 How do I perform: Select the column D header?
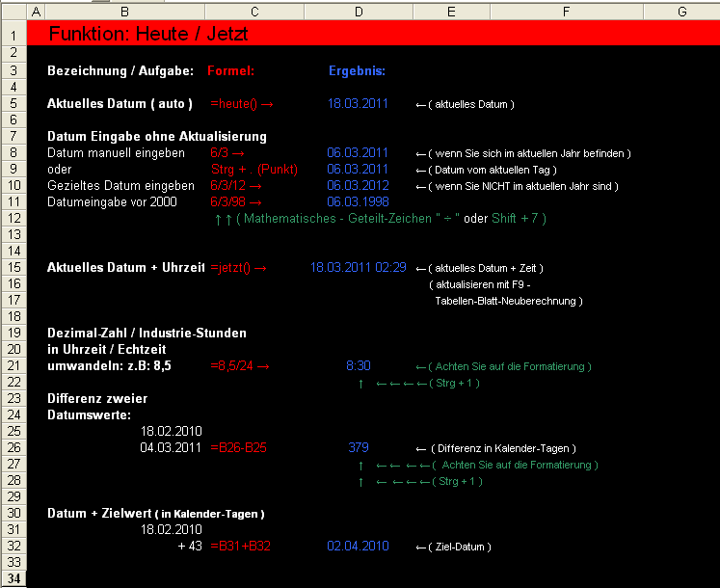tap(358, 12)
